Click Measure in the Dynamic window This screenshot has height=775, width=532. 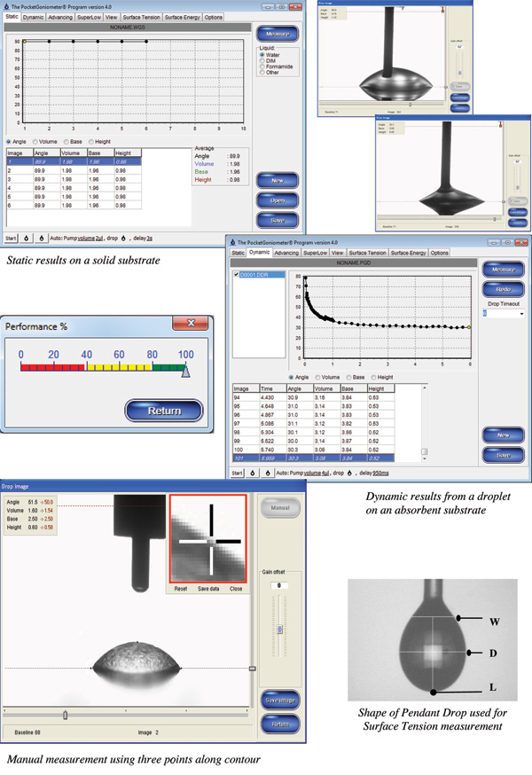click(x=504, y=270)
